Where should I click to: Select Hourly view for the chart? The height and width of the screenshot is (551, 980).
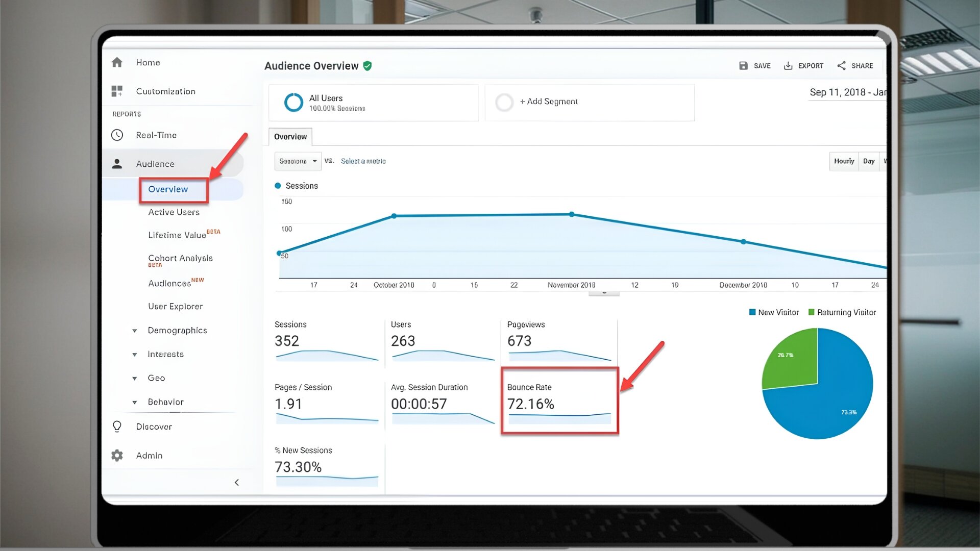click(844, 161)
